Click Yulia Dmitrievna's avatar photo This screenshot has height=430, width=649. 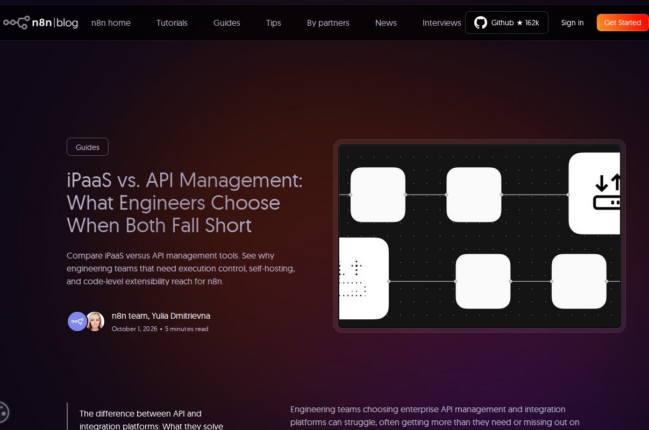click(x=95, y=322)
